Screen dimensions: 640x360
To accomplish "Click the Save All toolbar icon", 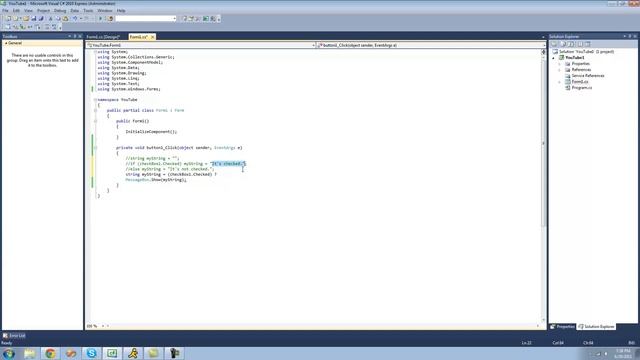I will pos(41,19).
